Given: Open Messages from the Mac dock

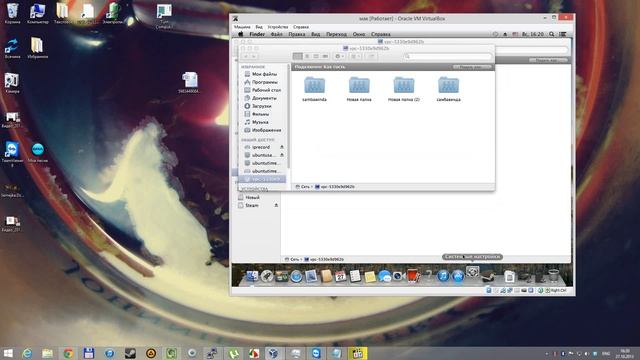Looking at the screenshot, I should (x=384, y=276).
